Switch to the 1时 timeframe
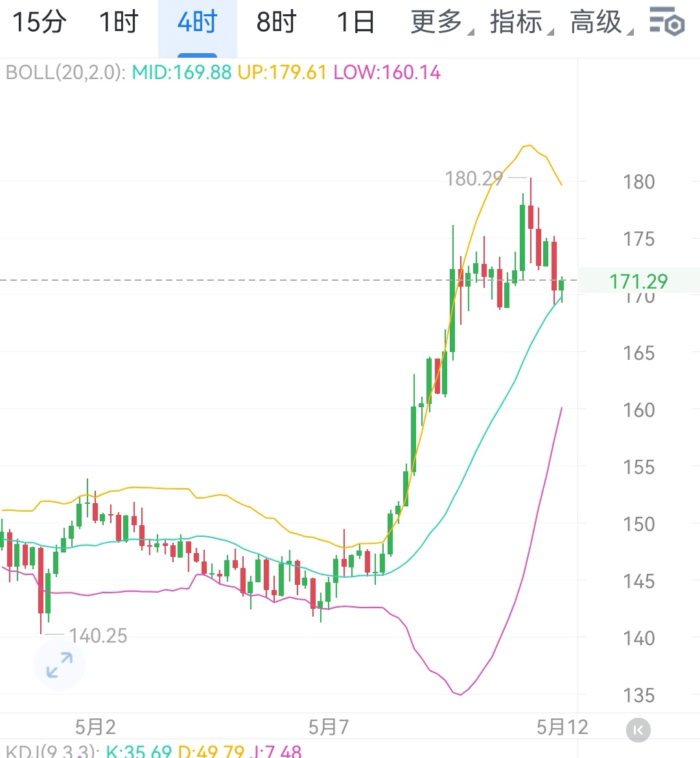The width and height of the screenshot is (700, 758). point(119,22)
